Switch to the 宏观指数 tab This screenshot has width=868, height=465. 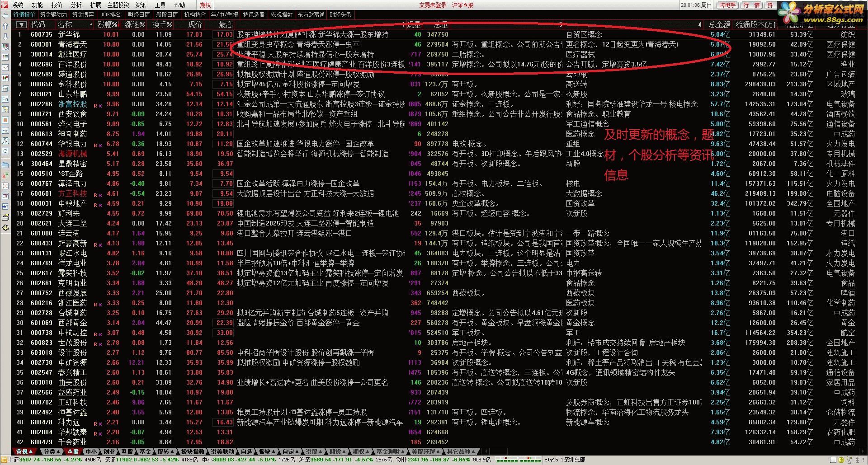point(282,14)
